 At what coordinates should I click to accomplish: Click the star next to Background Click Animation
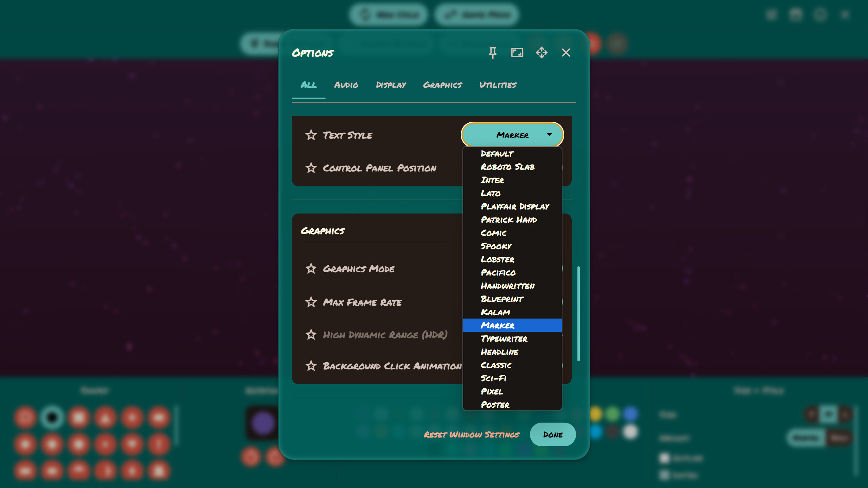[311, 366]
